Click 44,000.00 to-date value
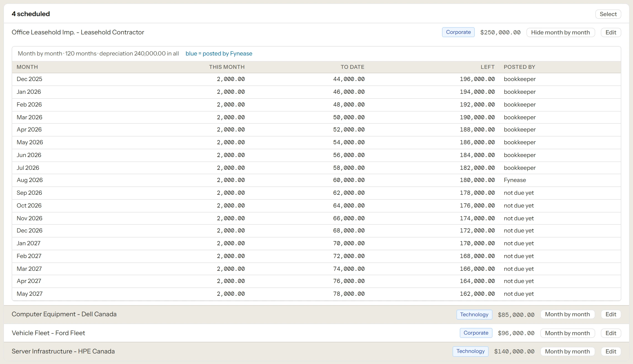 [x=349, y=79]
